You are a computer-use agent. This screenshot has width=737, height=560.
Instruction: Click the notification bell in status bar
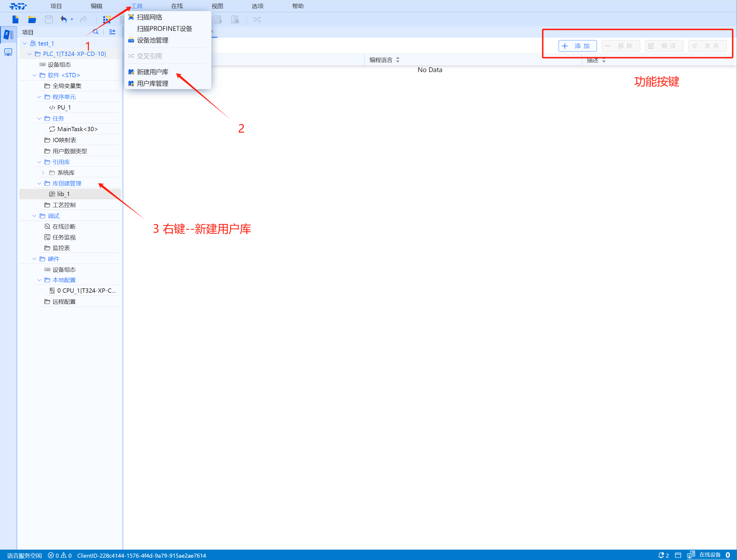pyautogui.click(x=661, y=555)
